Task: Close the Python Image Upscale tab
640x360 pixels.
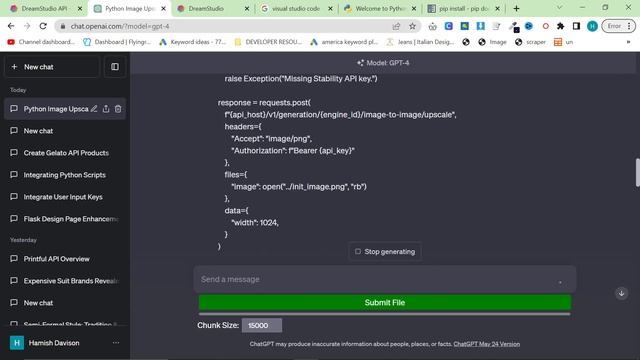Action: coord(163,9)
